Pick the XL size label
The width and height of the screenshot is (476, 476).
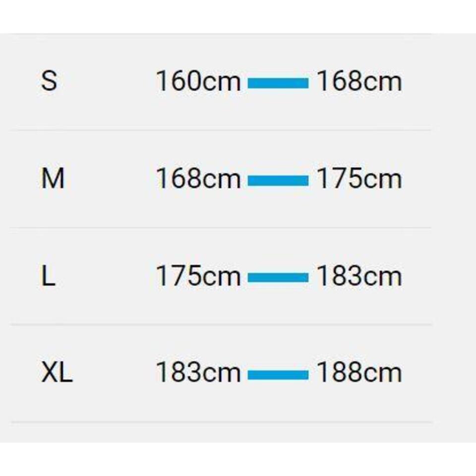(x=57, y=373)
